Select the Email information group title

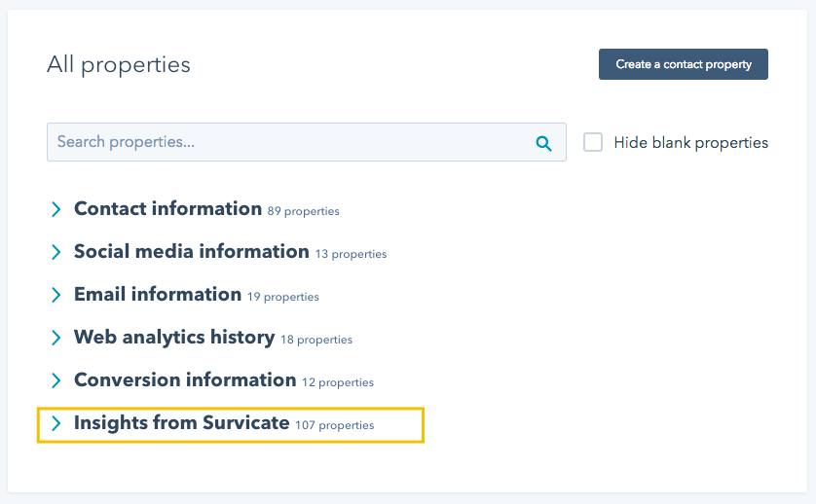[158, 295]
